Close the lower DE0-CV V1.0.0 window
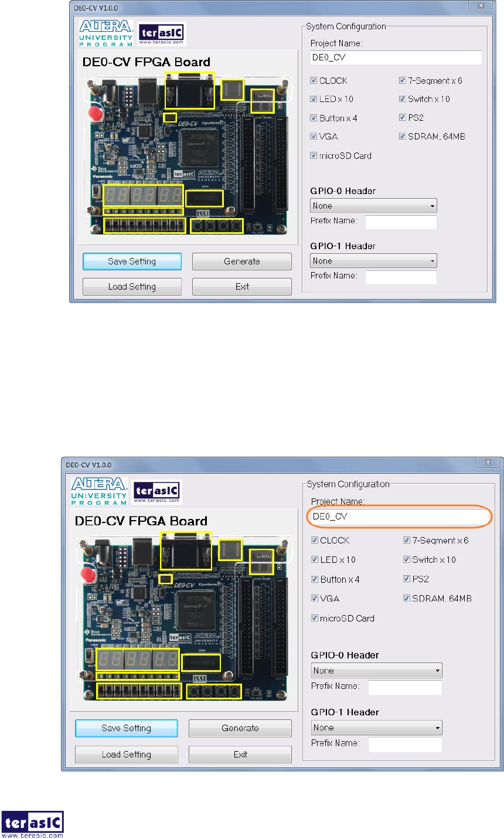The height and width of the screenshot is (839, 504). pos(488,463)
